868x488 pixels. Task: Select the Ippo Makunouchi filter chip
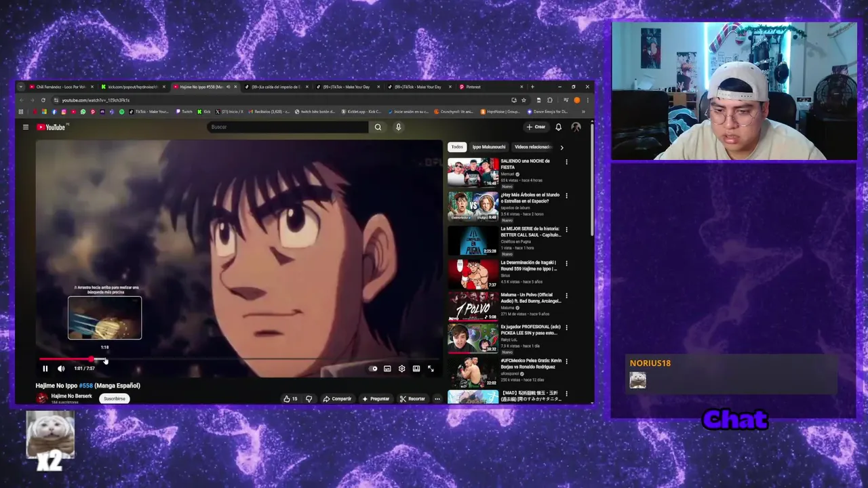point(488,147)
